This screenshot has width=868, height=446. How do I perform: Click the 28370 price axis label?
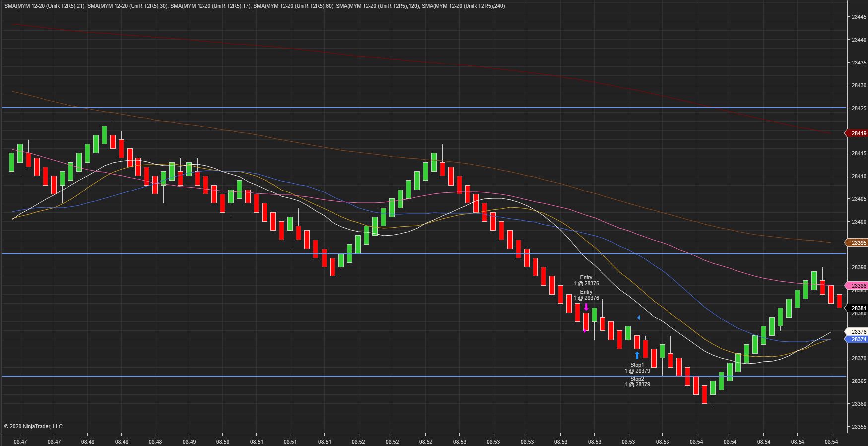point(859,358)
